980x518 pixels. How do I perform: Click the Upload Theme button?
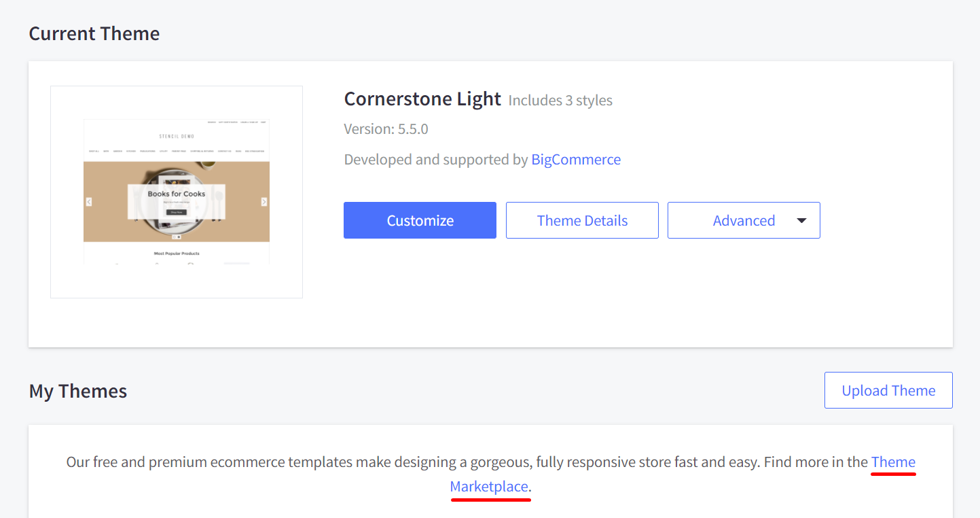pyautogui.click(x=888, y=390)
